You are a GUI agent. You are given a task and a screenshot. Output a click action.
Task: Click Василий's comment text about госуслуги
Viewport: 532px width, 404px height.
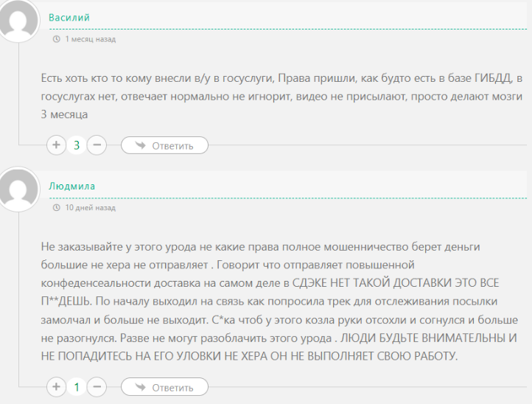click(280, 97)
